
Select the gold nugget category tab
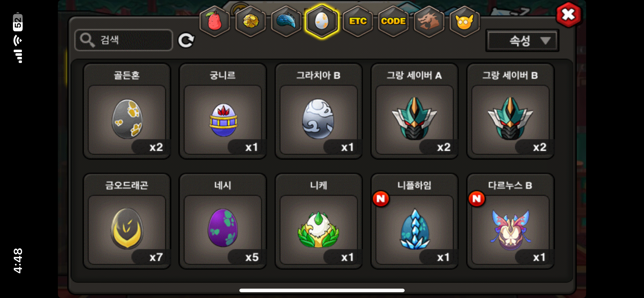tap(250, 21)
